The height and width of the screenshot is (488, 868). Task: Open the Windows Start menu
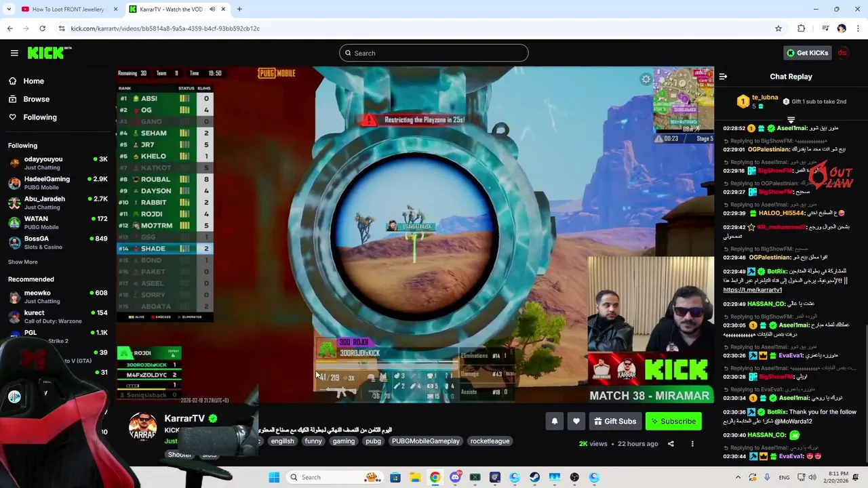pos(274,477)
